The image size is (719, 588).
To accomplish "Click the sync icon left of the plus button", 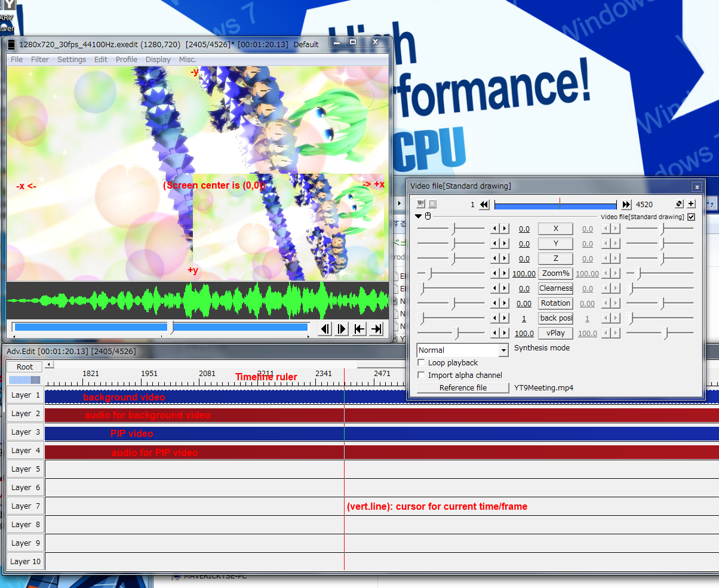I will pyautogui.click(x=679, y=204).
